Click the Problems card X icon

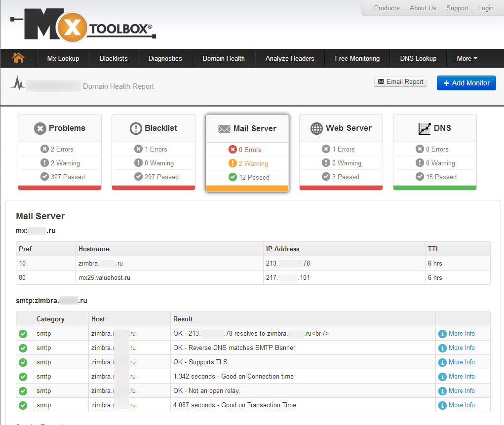pos(40,128)
